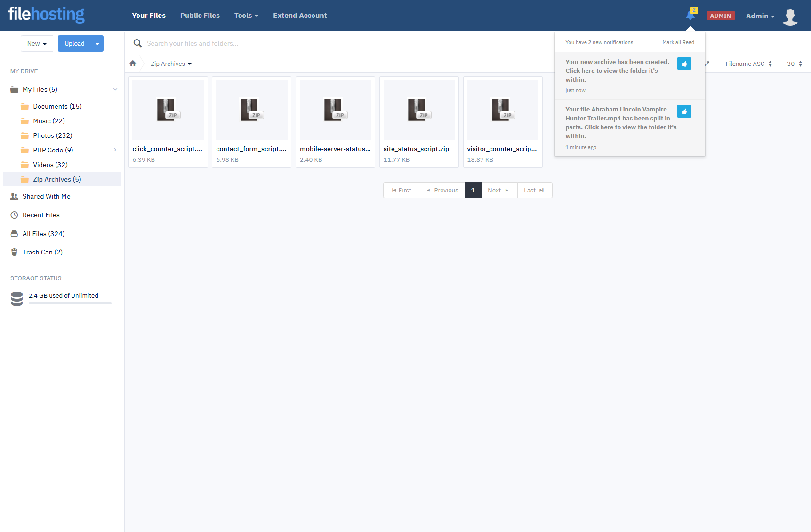Screen dimensions: 811x532
Task: Expand the New dropdown button
Action: tap(37, 44)
